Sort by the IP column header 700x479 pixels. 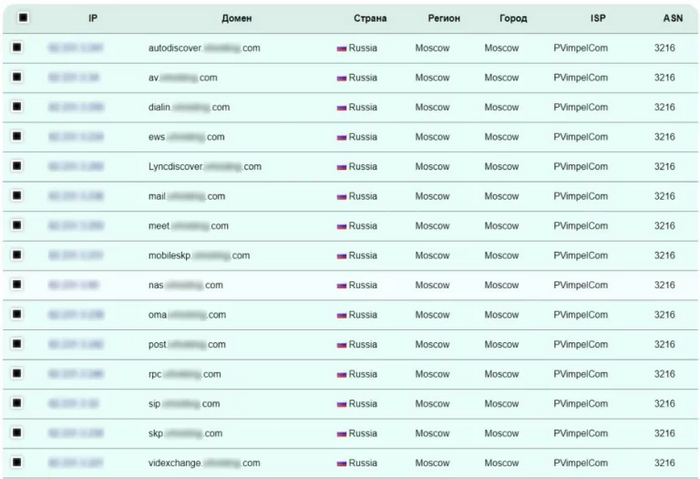pyautogui.click(x=93, y=18)
